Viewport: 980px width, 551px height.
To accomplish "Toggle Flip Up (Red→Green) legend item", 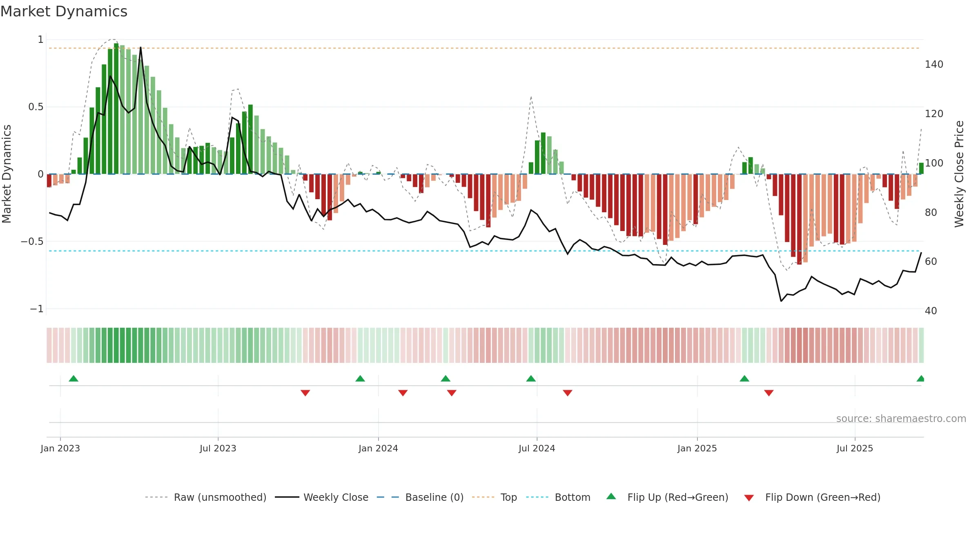I will point(667,497).
